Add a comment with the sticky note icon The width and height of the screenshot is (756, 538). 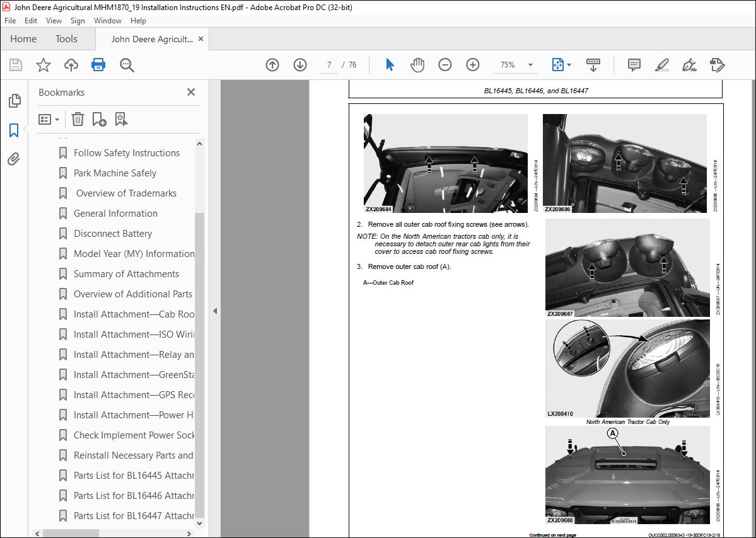634,64
